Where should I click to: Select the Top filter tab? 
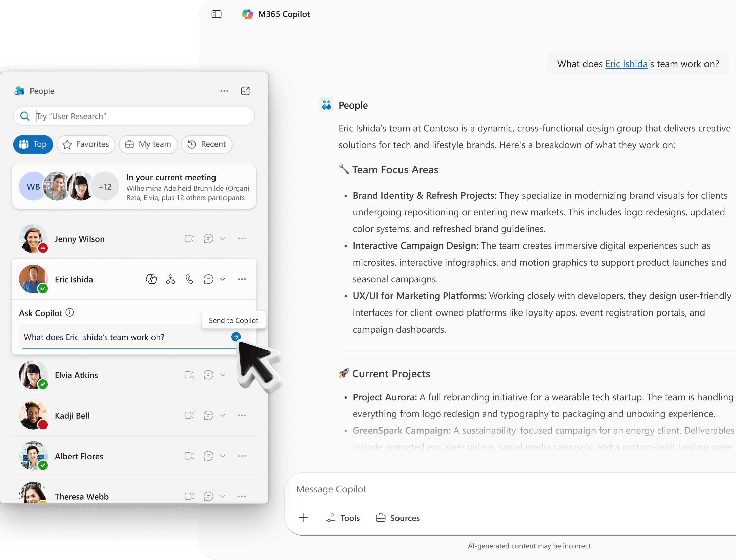click(x=33, y=144)
